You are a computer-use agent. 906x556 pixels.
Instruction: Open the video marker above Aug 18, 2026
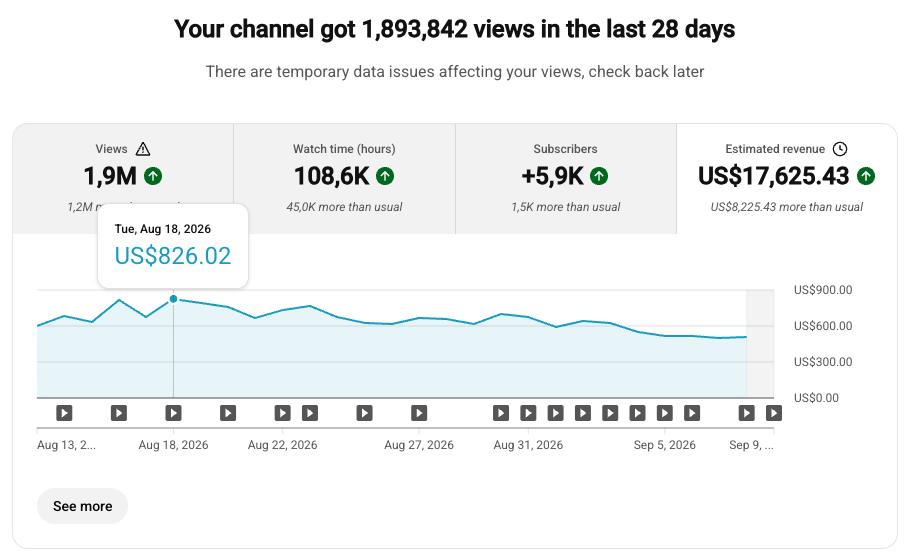coord(173,413)
